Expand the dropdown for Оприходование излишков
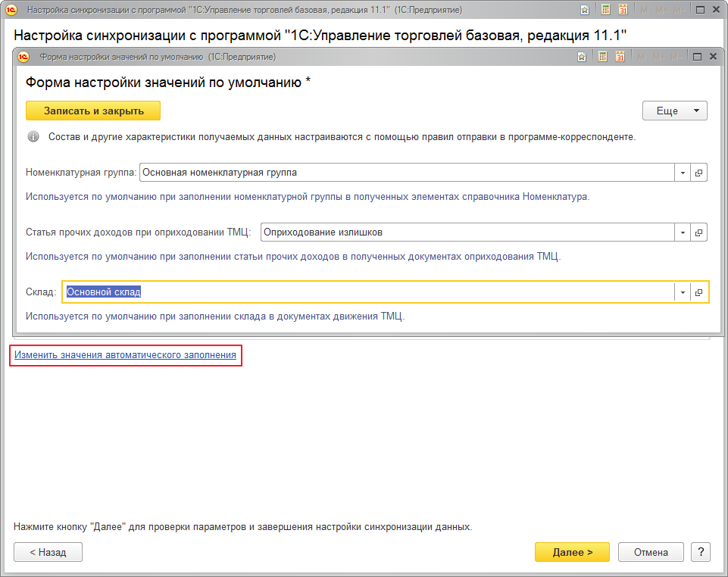This screenshot has height=577, width=728. pos(681,233)
